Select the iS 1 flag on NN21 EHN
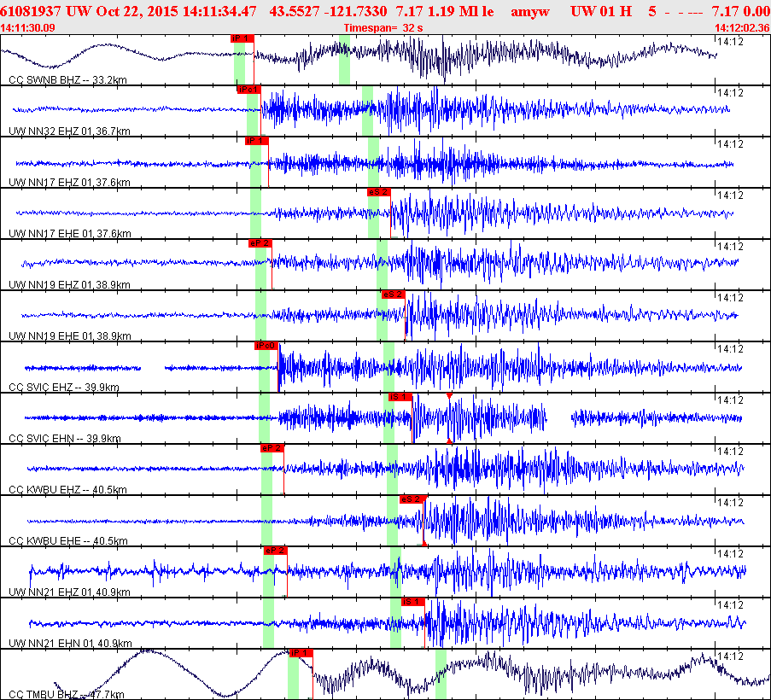This screenshot has width=771, height=700. pyautogui.click(x=413, y=602)
